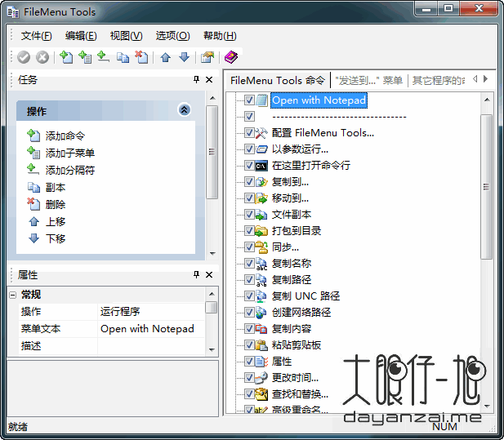Click the 菜单文本 value field Open with Notepad
504x440 pixels.
click(x=151, y=329)
